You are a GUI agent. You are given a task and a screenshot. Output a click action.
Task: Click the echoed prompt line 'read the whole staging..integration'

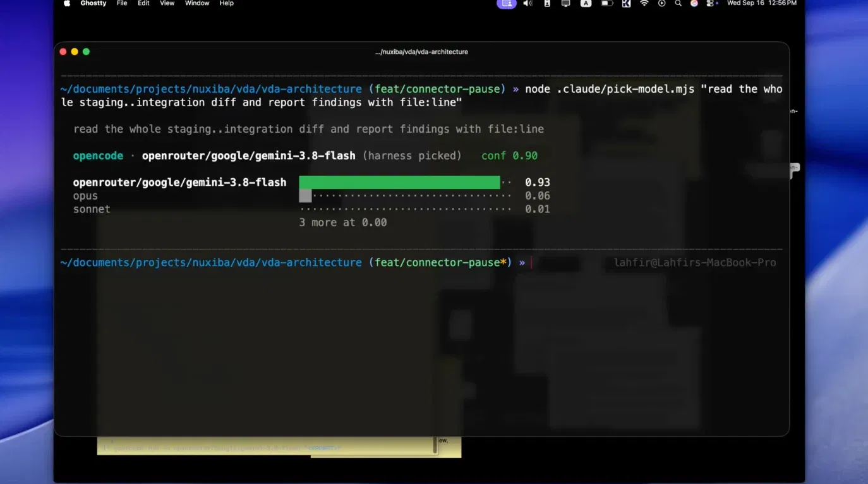coord(308,129)
